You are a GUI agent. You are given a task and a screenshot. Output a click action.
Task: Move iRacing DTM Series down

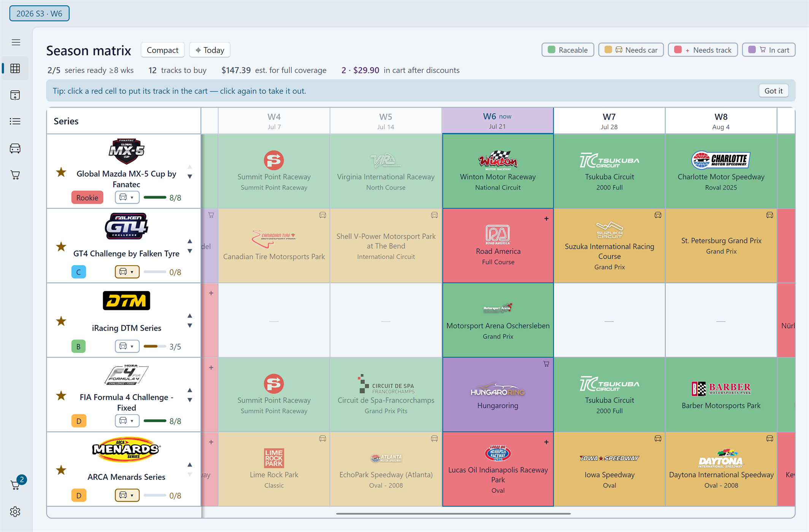click(190, 326)
